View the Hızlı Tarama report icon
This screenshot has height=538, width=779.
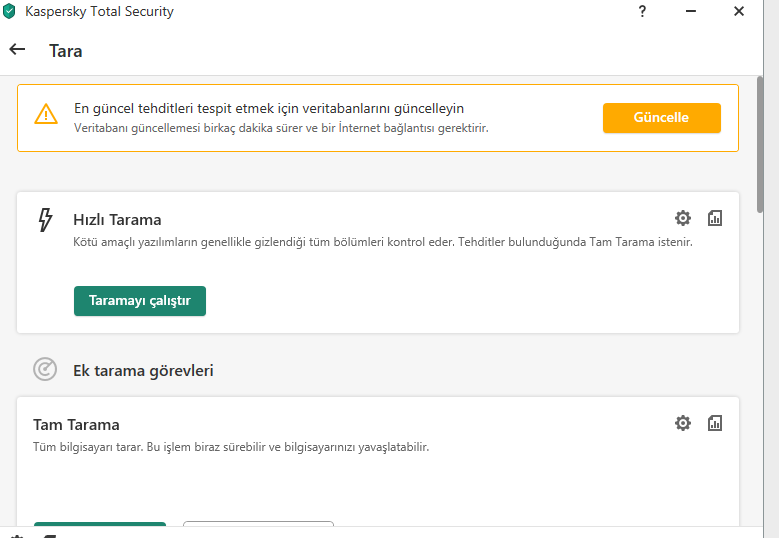pos(715,218)
